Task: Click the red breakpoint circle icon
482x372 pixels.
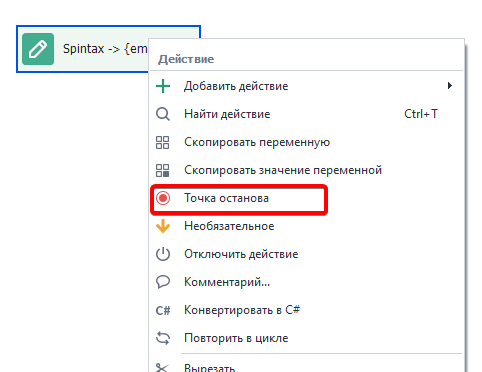Action: pos(163,198)
